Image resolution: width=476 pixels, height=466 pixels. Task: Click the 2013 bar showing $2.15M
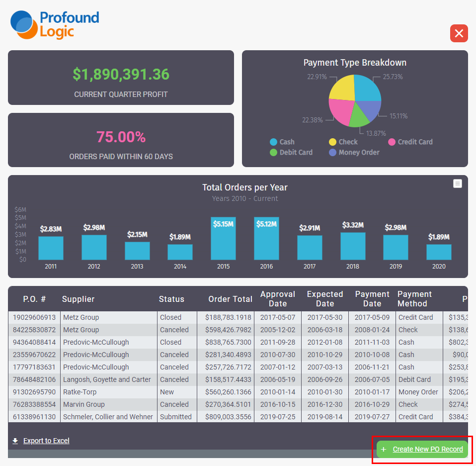137,251
